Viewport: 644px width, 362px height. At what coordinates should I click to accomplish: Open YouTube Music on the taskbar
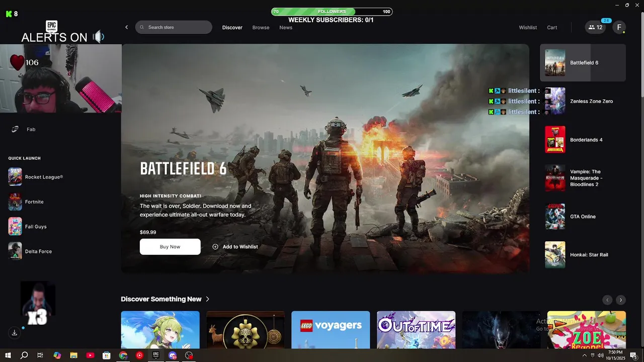tap(139, 355)
